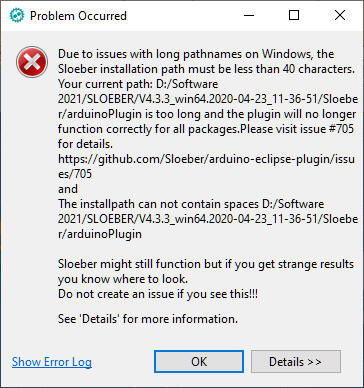Screen dimensions: 364x388
Task: Click the 'Sloeber might still function' sentence
Action: coord(206,264)
